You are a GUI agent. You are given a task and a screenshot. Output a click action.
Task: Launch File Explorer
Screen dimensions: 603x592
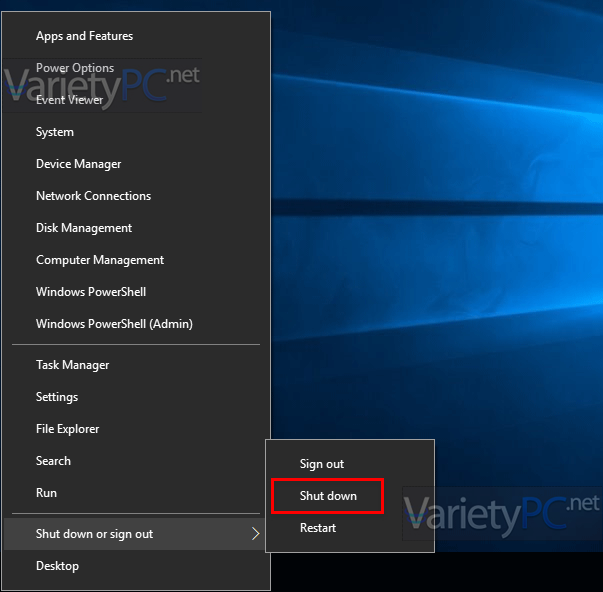tap(136, 429)
